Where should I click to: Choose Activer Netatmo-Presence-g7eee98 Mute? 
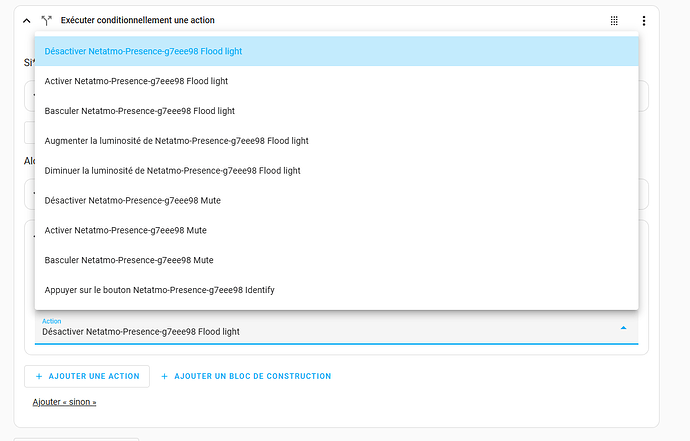click(x=337, y=231)
